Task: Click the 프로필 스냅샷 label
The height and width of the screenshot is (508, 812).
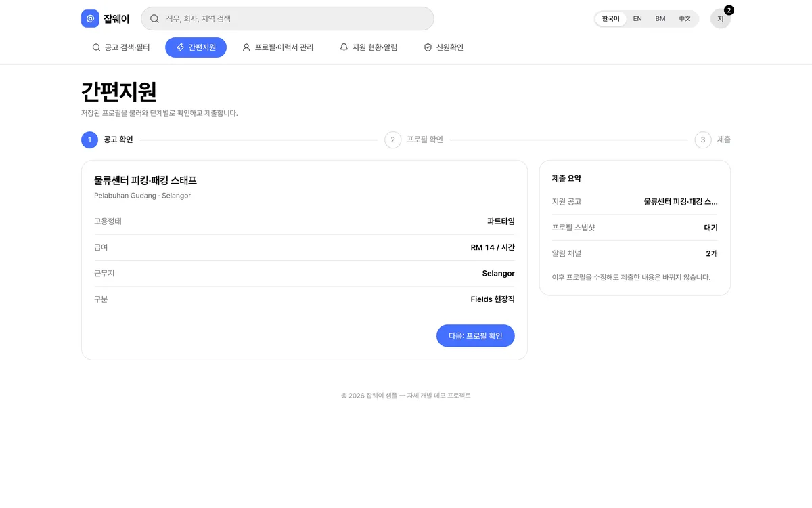Action: coord(573,228)
